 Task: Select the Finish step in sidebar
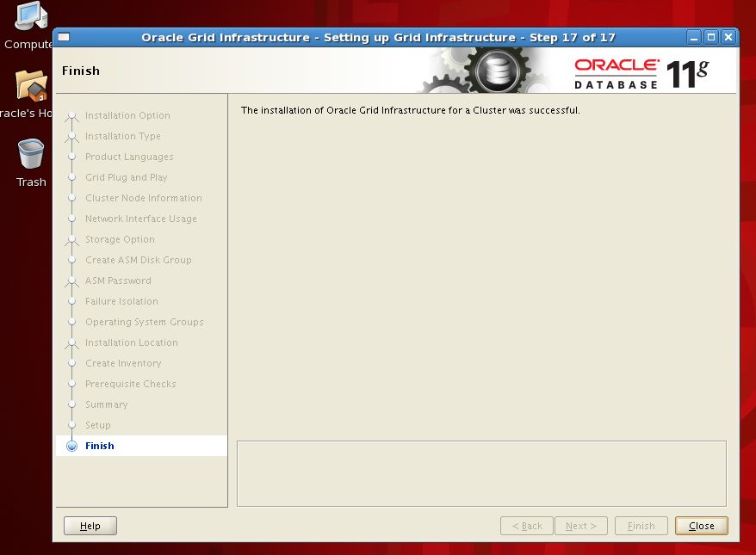[x=99, y=446]
